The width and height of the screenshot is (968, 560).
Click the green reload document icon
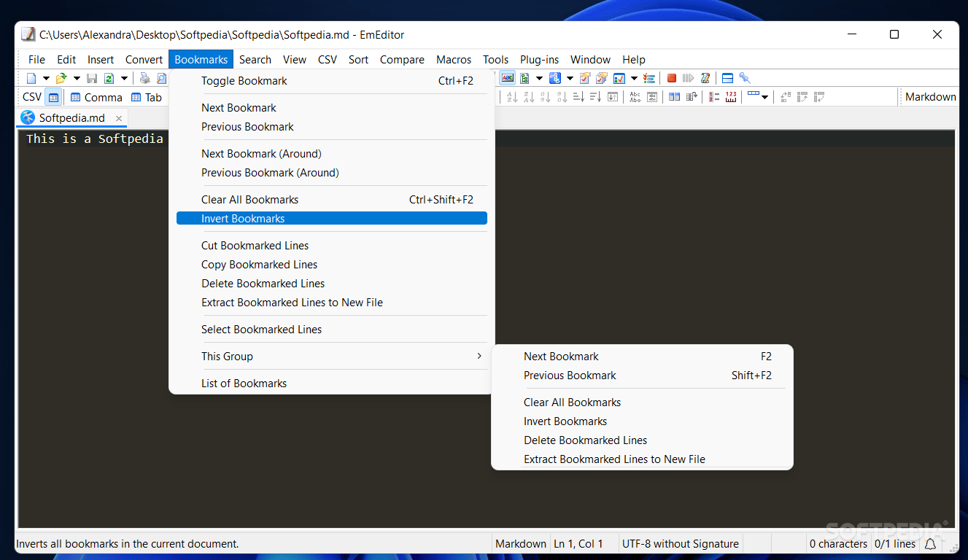[x=109, y=78]
